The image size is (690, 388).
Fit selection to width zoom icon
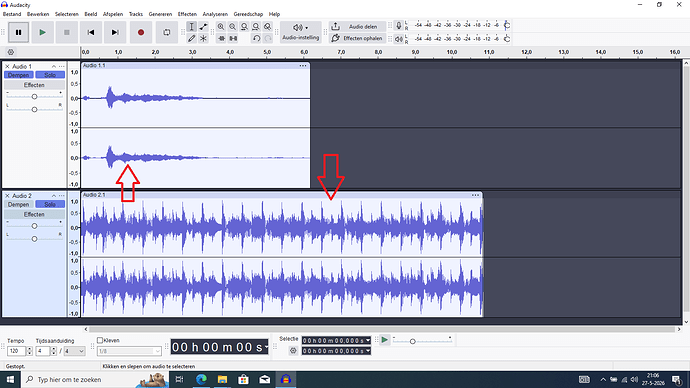(x=244, y=27)
